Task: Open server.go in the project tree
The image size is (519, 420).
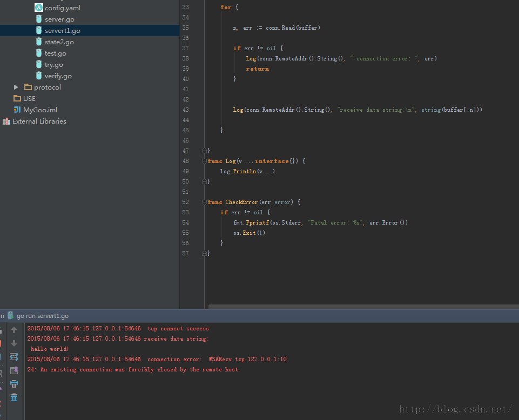Action: pyautogui.click(x=59, y=19)
